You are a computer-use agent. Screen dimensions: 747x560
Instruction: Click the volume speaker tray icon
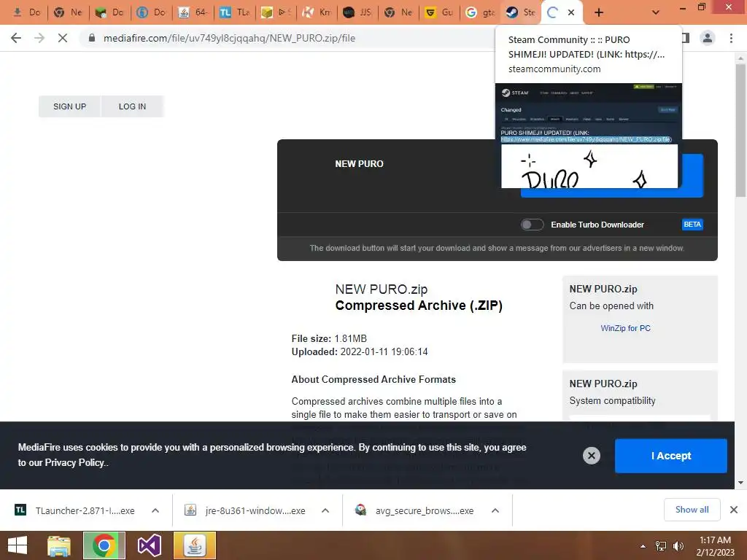pyautogui.click(x=678, y=546)
